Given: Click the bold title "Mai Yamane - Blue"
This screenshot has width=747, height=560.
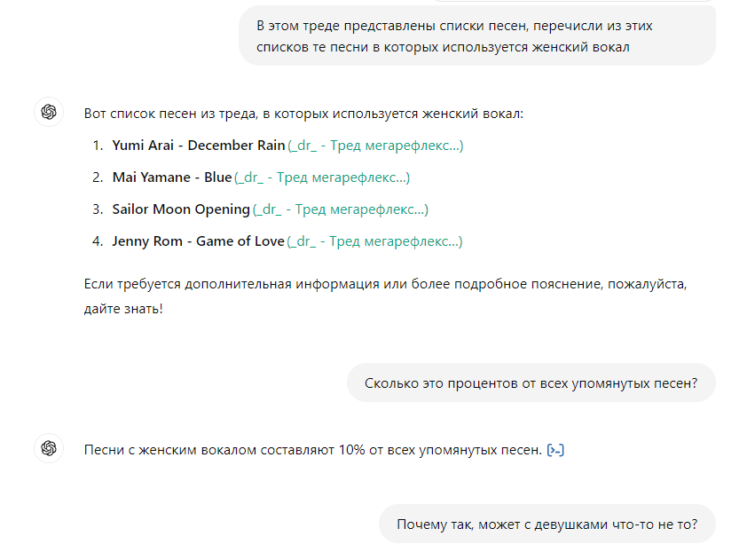Looking at the screenshot, I should [172, 177].
